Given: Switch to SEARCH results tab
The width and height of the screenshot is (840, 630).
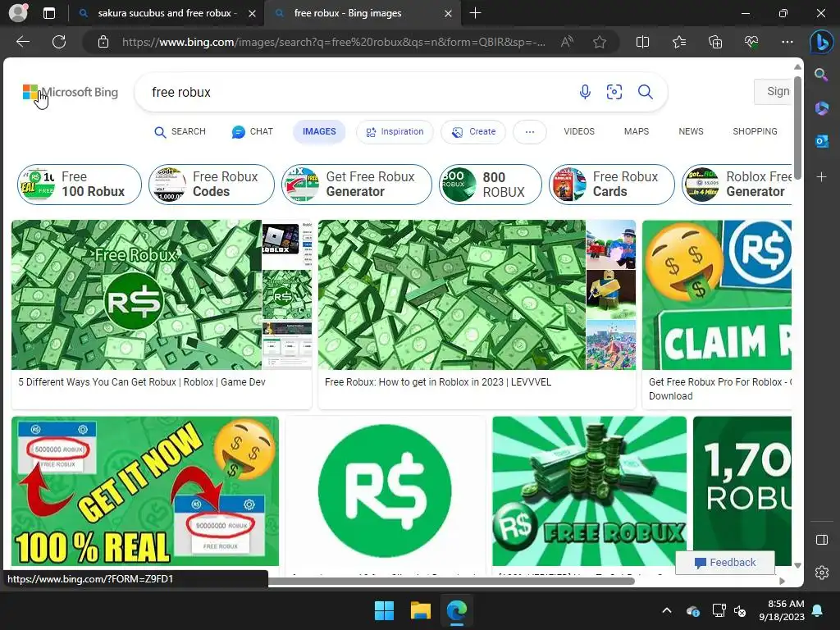Looking at the screenshot, I should [180, 132].
